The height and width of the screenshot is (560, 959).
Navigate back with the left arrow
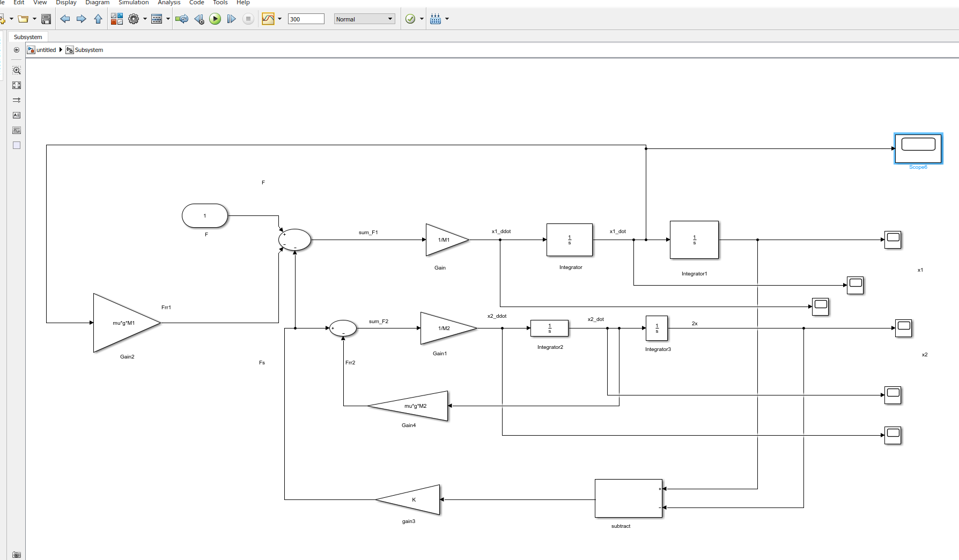click(65, 19)
